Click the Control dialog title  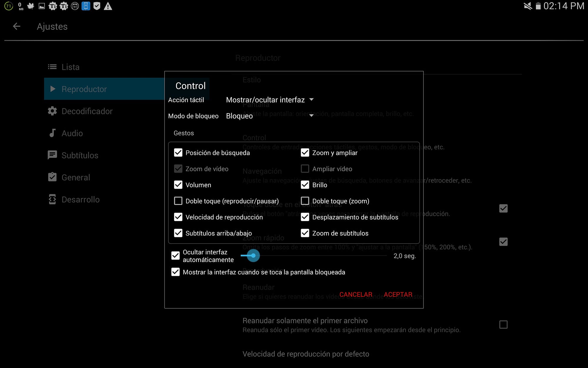pyautogui.click(x=191, y=86)
